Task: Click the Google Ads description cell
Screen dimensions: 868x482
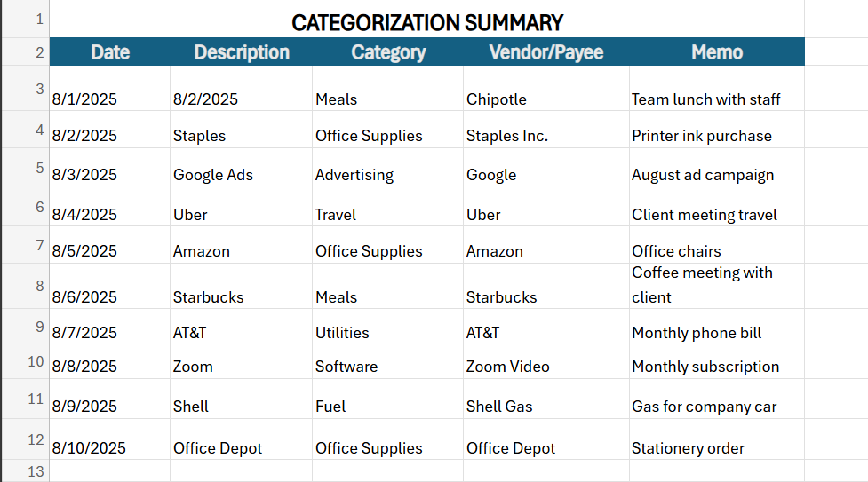Action: [213, 175]
